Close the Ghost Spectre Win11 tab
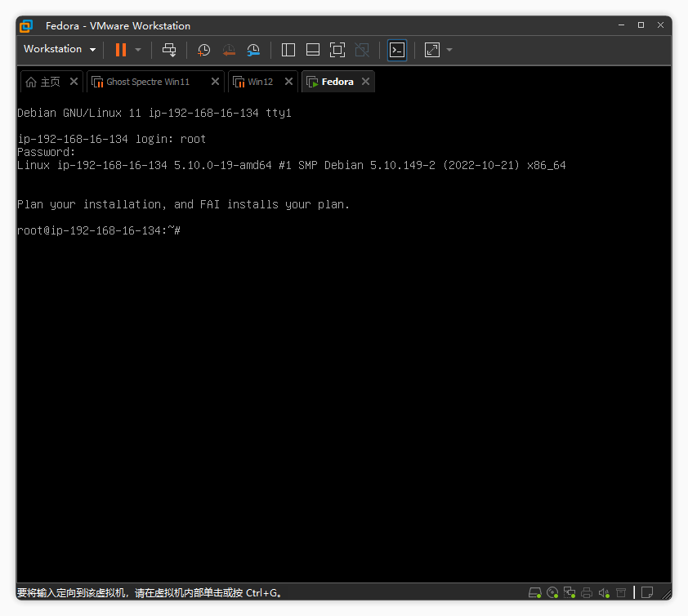688x616 pixels. click(x=215, y=82)
